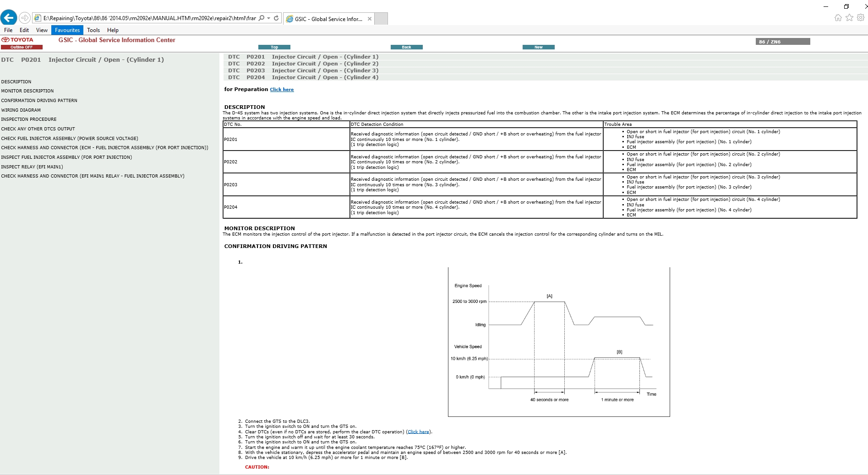Open the Tools menu
Screen dimensions: 868x475
pyautogui.click(x=93, y=30)
